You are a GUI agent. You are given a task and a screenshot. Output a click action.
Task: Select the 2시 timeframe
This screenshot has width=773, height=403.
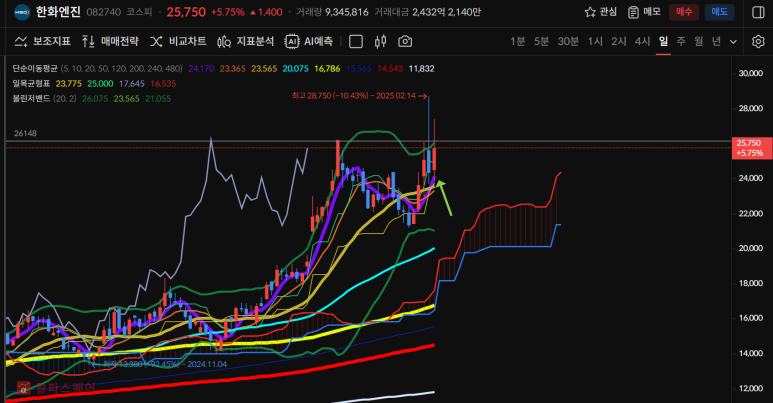619,41
